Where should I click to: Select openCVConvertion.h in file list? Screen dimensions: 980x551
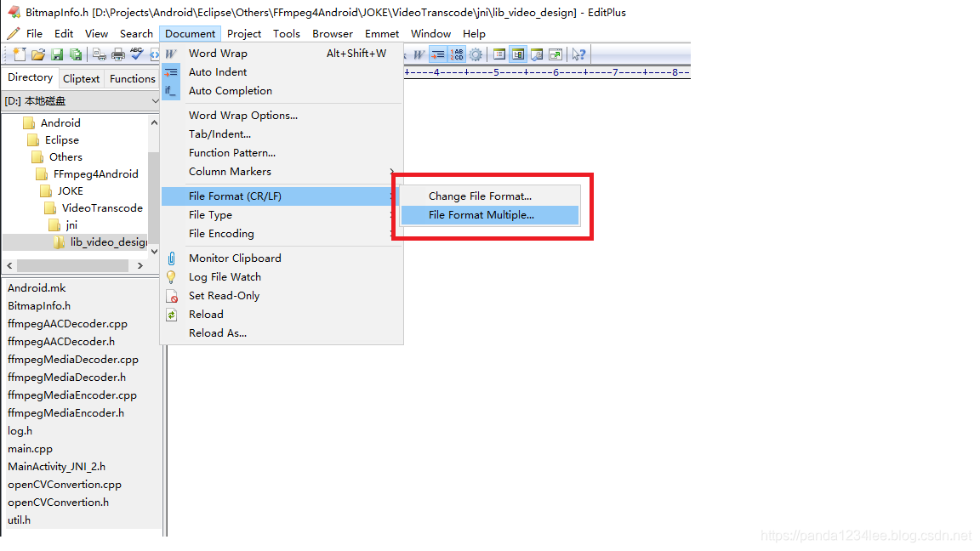click(x=58, y=503)
